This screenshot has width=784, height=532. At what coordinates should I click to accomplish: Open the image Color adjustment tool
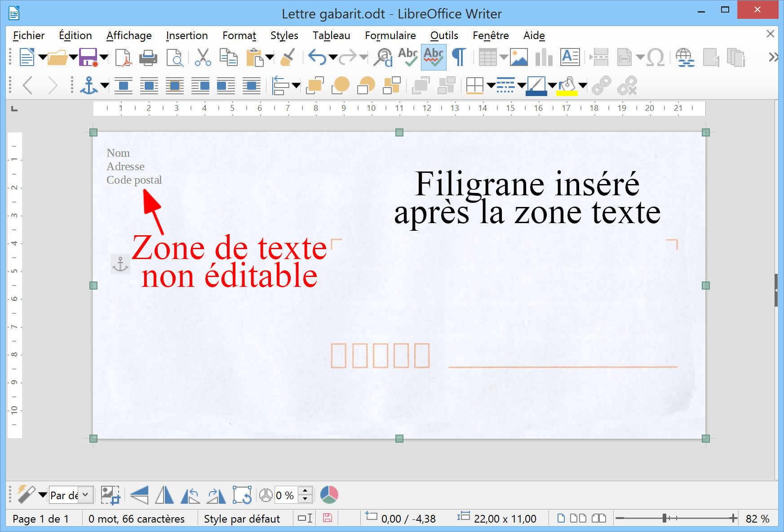329,495
